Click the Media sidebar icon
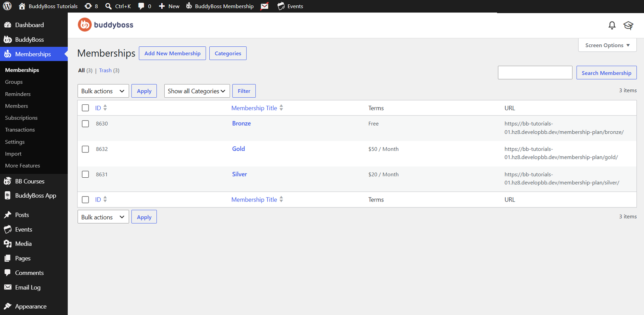Viewport: 644px width, 315px height. point(7,243)
